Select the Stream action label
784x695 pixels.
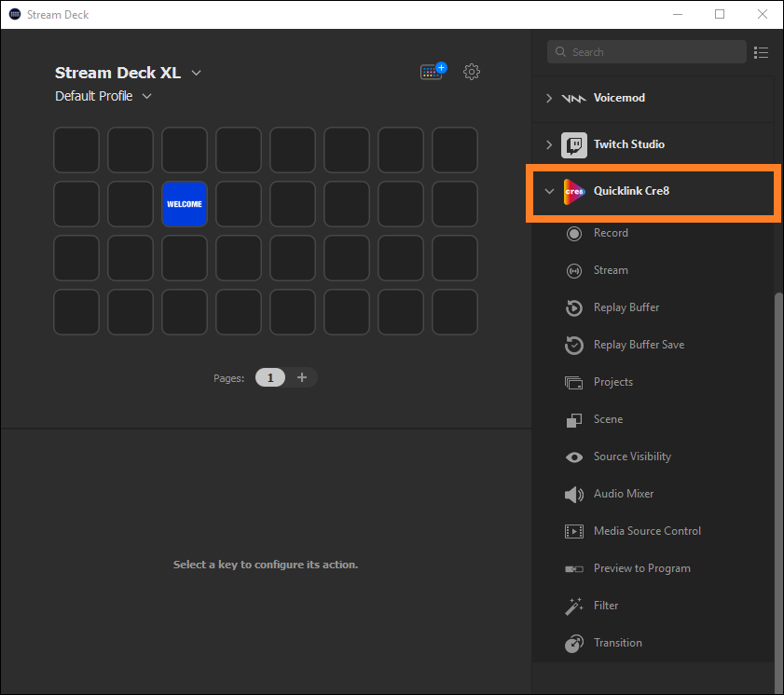pyautogui.click(x=611, y=270)
